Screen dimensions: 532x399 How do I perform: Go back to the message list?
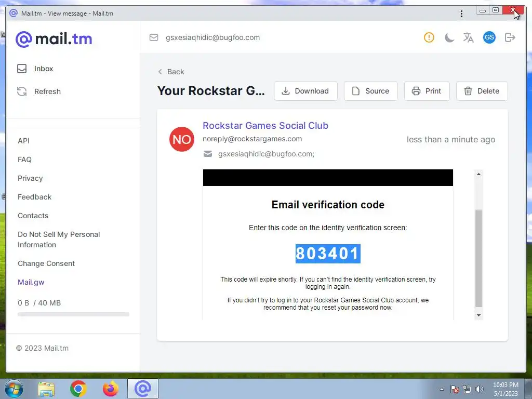point(171,72)
